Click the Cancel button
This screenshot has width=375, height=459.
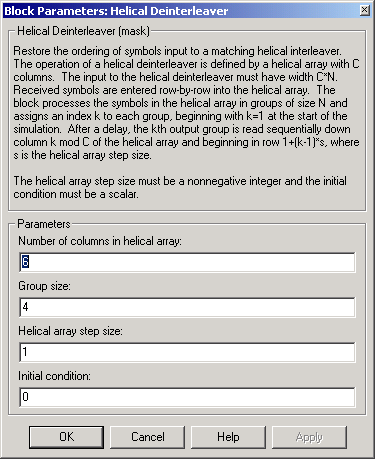(x=147, y=437)
